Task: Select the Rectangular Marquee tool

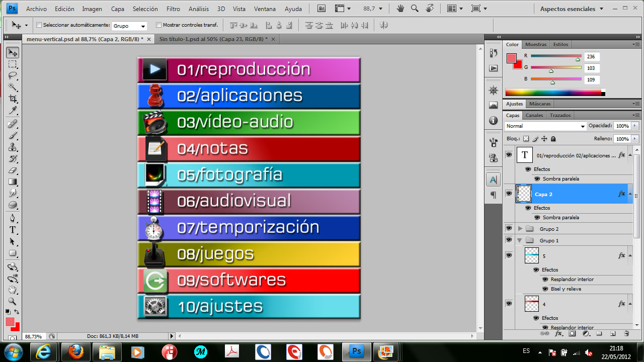Action: [x=13, y=64]
